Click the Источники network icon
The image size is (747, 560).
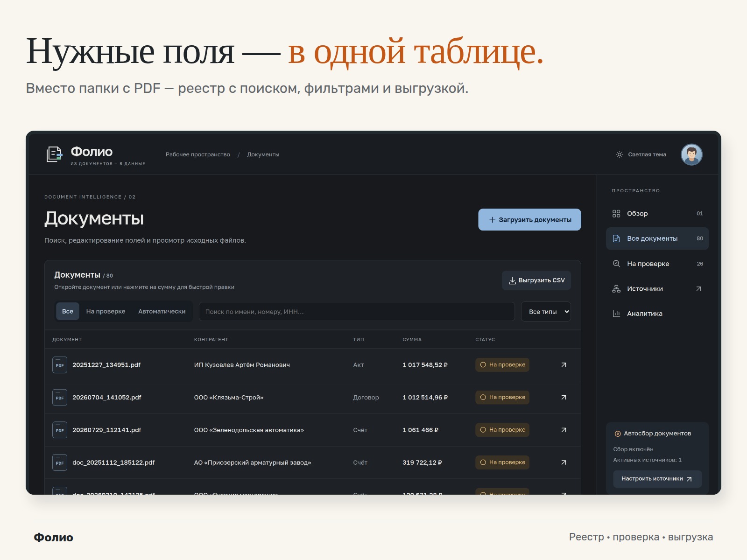pyautogui.click(x=616, y=289)
